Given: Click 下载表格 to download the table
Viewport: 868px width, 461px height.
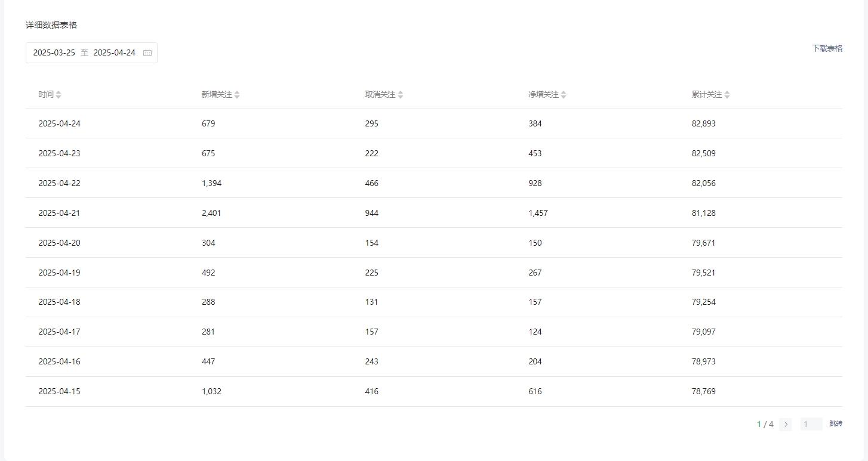Looking at the screenshot, I should click(x=827, y=48).
